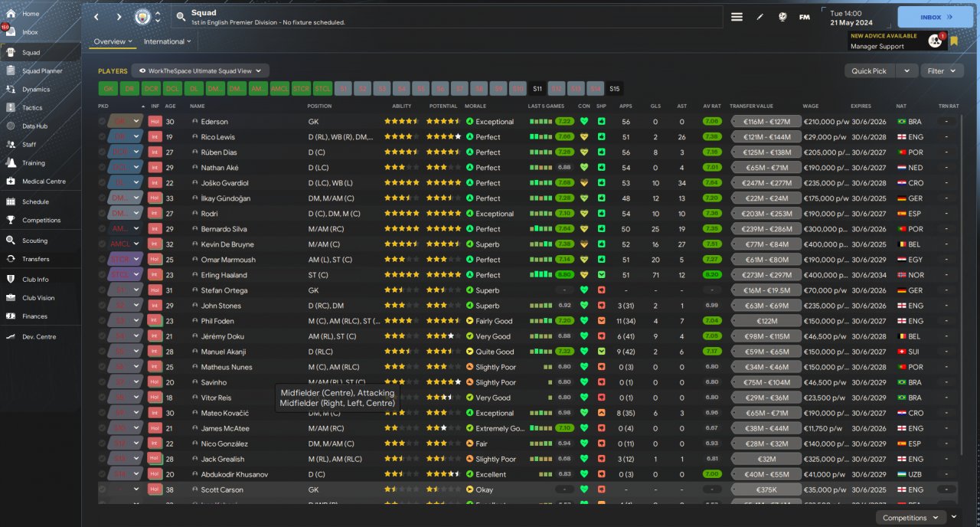Toggle picked checkbox for Stefan Ortega
Image resolution: width=980 pixels, height=527 pixels.
pyautogui.click(x=102, y=290)
